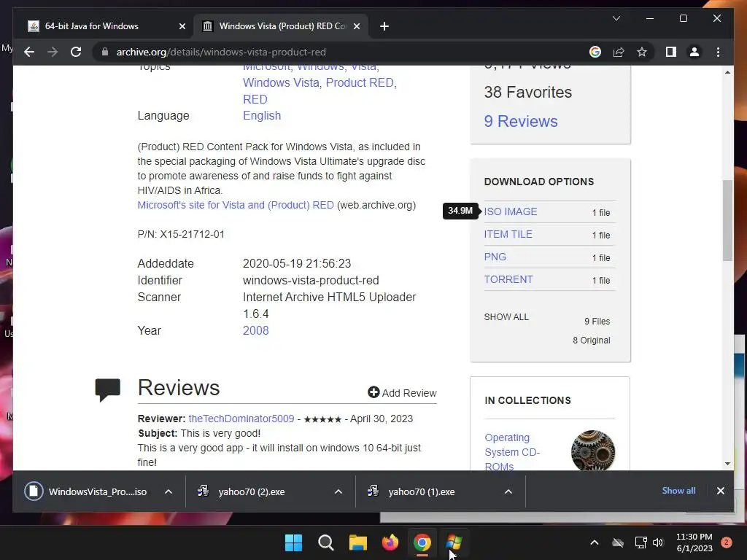This screenshot has width=747, height=560.
Task: Share this page using the share icon
Action: [619, 52]
